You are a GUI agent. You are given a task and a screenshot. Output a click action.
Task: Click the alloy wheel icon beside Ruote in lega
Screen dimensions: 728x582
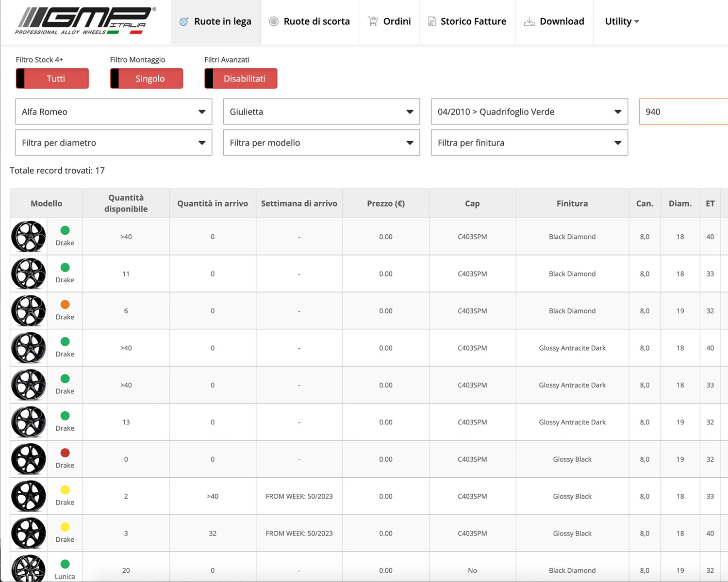click(184, 21)
